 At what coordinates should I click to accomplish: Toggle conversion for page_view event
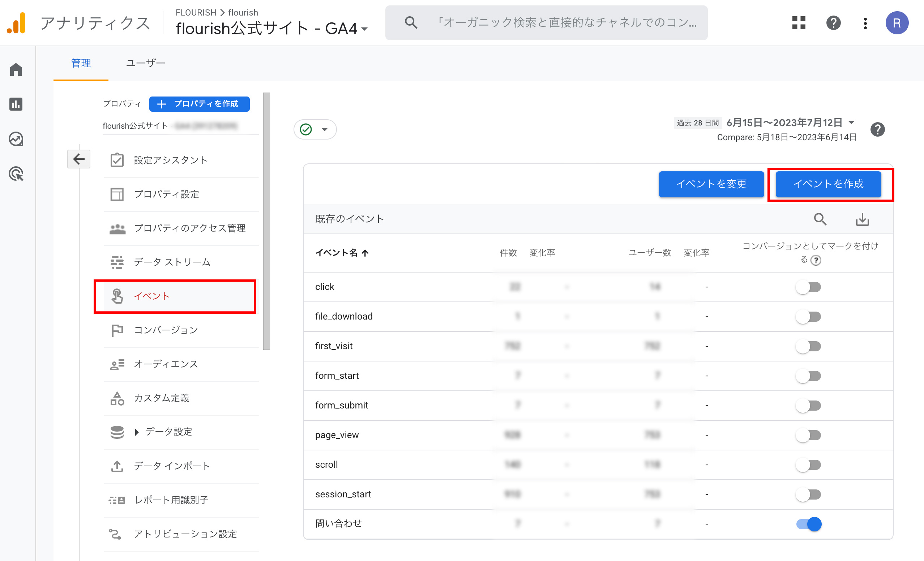[808, 435]
